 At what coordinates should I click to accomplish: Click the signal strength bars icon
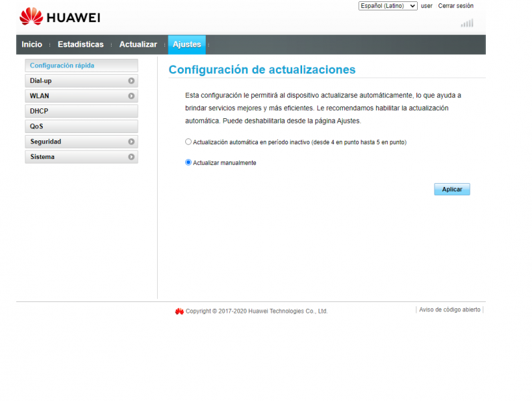tap(467, 23)
